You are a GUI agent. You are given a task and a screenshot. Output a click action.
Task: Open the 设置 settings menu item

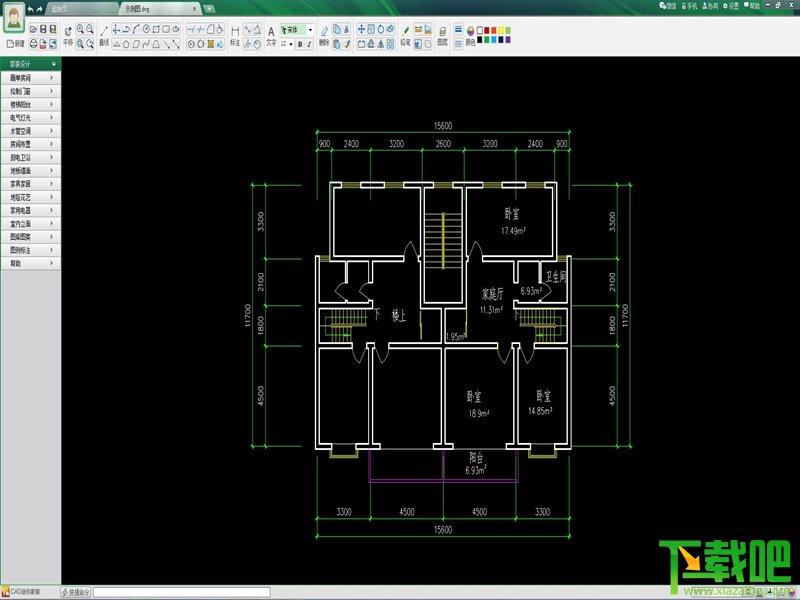click(731, 6)
